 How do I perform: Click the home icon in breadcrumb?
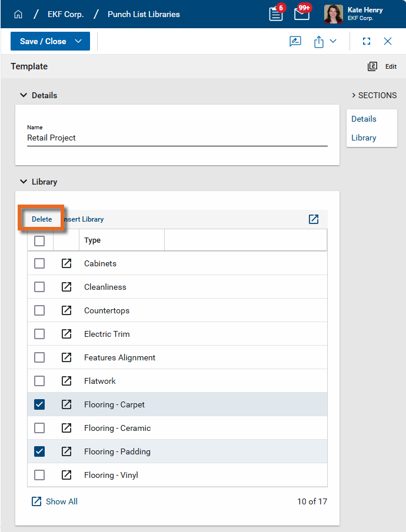pos(18,14)
